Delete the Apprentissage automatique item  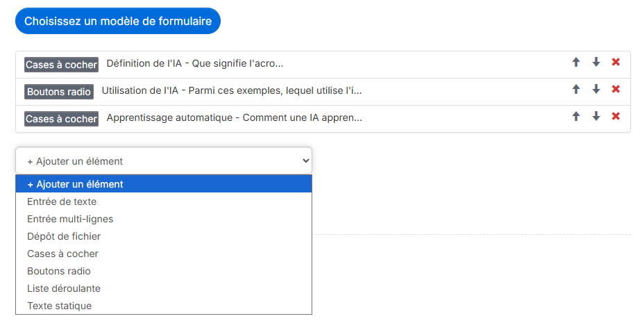[616, 116]
